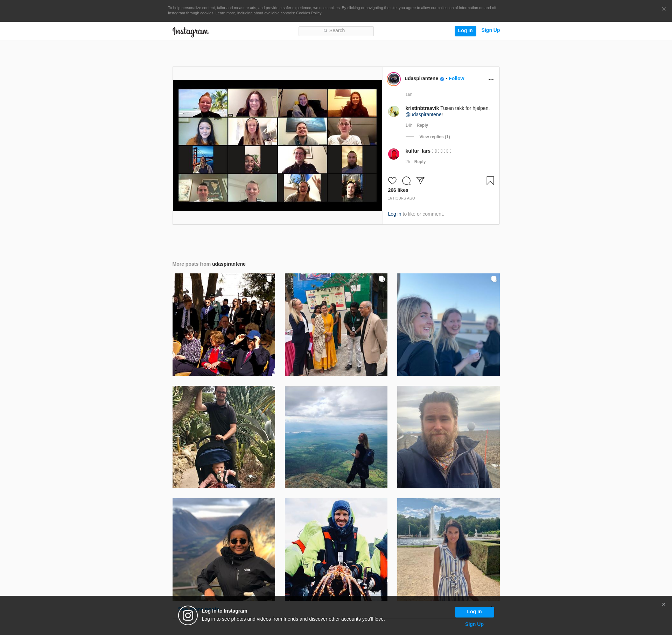Image resolution: width=672 pixels, height=635 pixels.
Task: Share post via paper plane icon
Action: 420,181
